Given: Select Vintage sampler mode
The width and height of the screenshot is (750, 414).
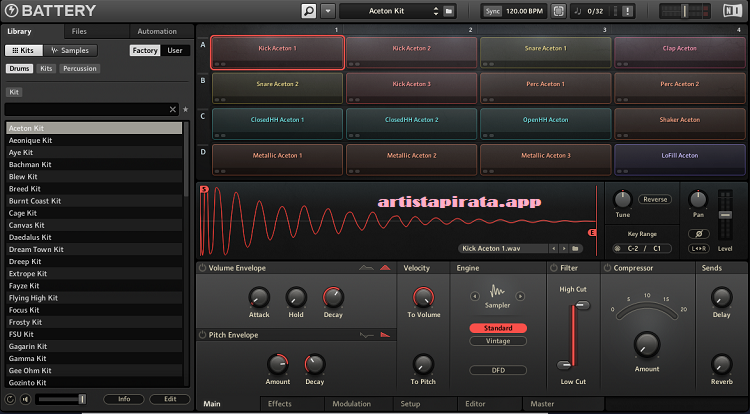Looking at the screenshot, I should coord(498,341).
